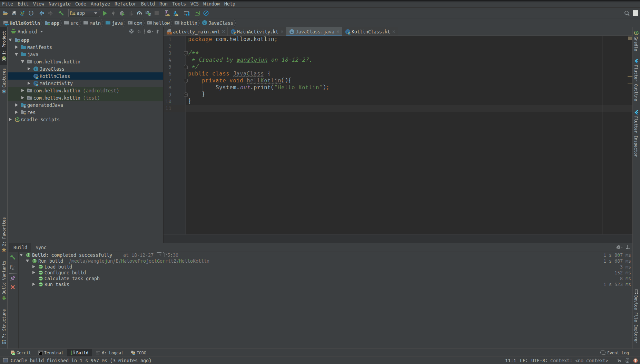Open the TODO tool window
The width and height of the screenshot is (640, 364).
click(139, 353)
